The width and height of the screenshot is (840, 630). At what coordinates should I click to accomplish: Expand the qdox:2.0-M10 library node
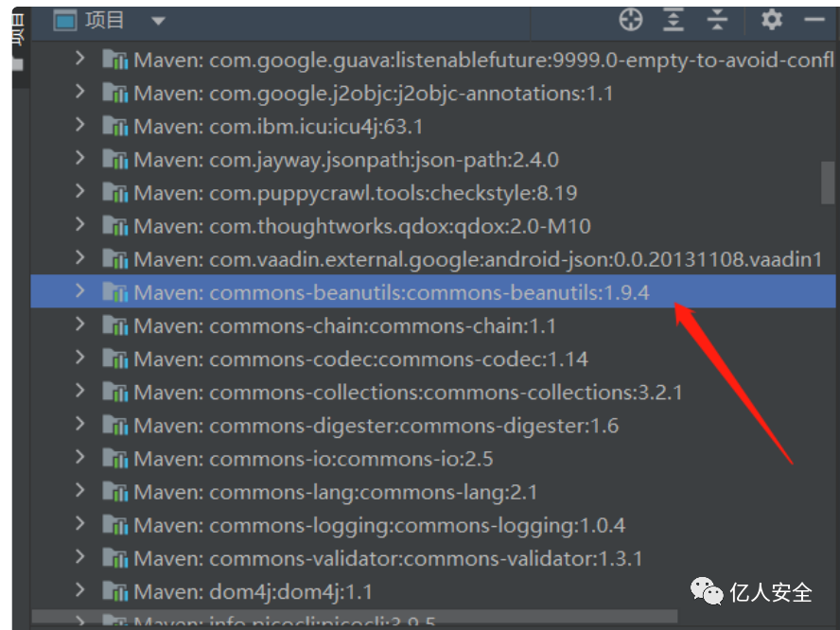pyautogui.click(x=79, y=224)
